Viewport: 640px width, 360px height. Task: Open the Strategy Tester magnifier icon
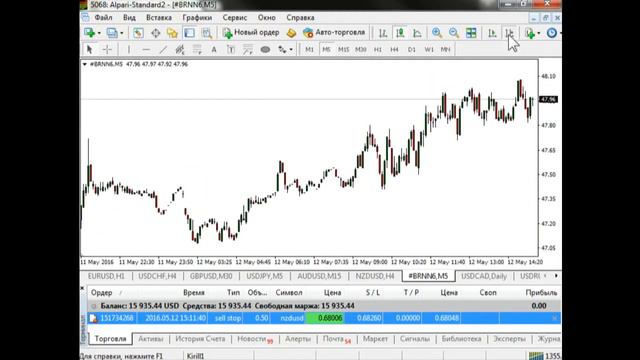click(207, 33)
